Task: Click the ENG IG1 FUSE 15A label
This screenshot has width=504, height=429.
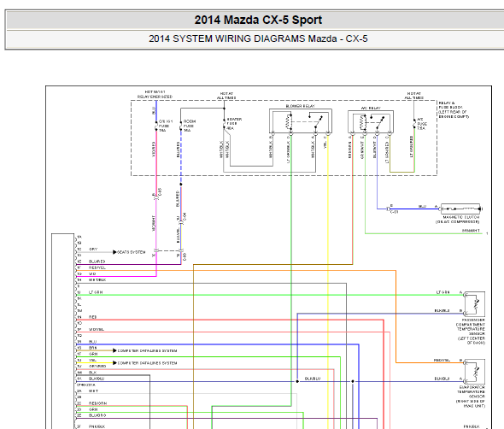Action: [165, 126]
